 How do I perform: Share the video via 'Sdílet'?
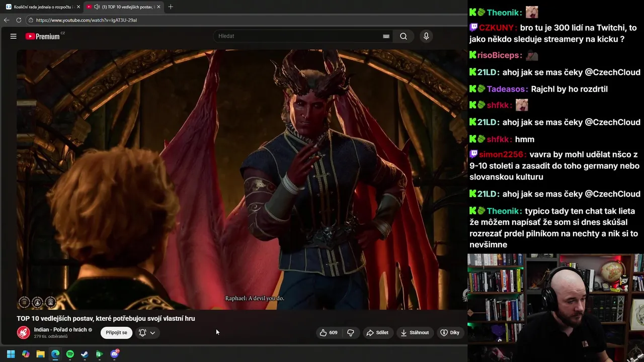(377, 332)
